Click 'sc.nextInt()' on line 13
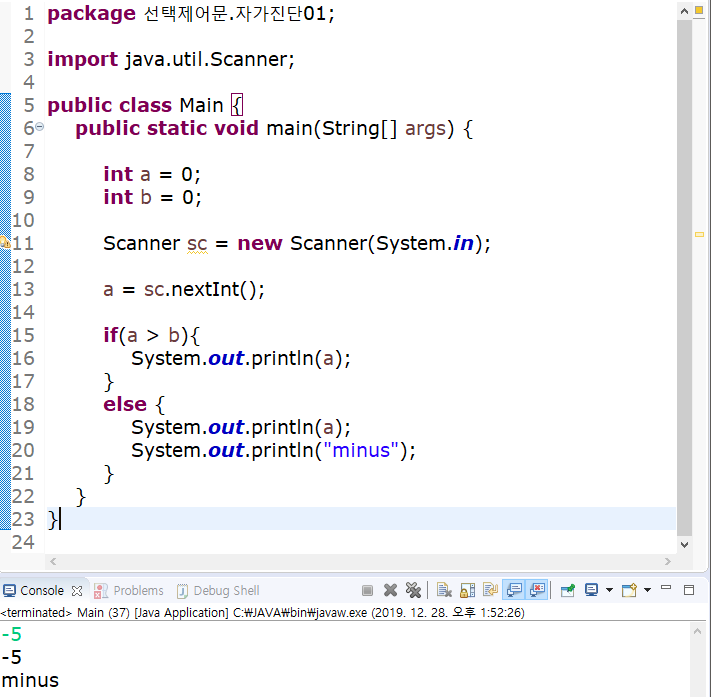Image resolution: width=711 pixels, height=697 pixels. (x=201, y=289)
